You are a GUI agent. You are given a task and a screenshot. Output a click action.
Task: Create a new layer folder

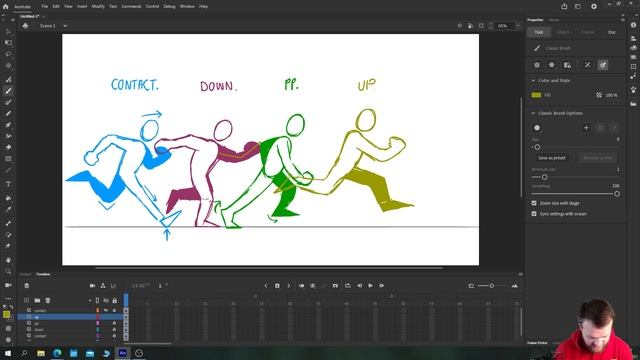click(37, 300)
